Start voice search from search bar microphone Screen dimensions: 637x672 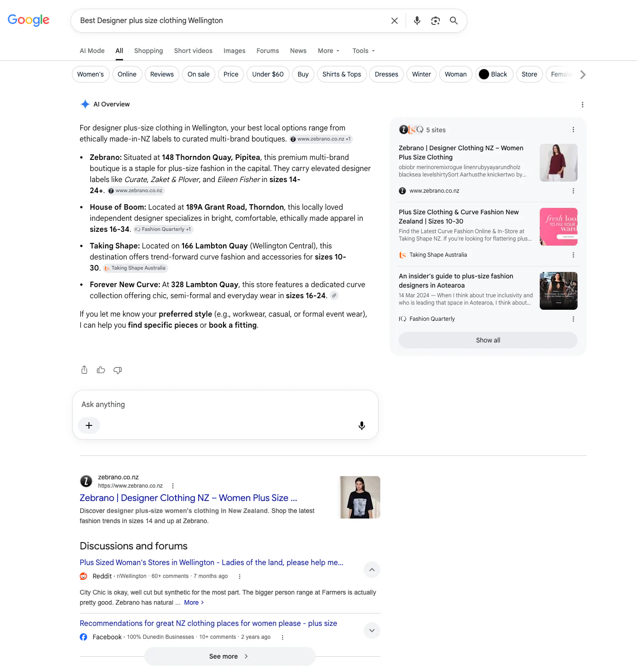(x=417, y=21)
